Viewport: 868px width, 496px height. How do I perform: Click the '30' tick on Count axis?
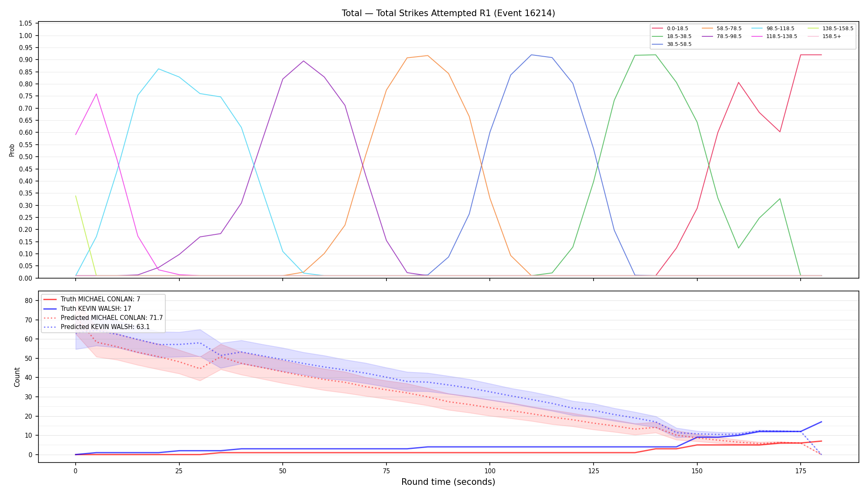point(29,397)
